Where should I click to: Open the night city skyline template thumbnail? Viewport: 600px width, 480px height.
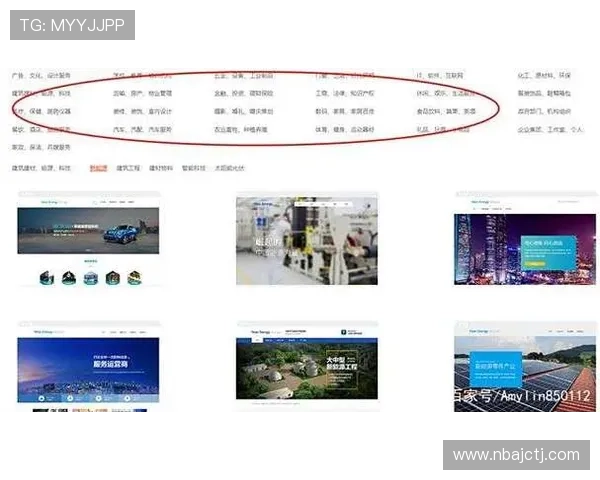[x=525, y=238]
